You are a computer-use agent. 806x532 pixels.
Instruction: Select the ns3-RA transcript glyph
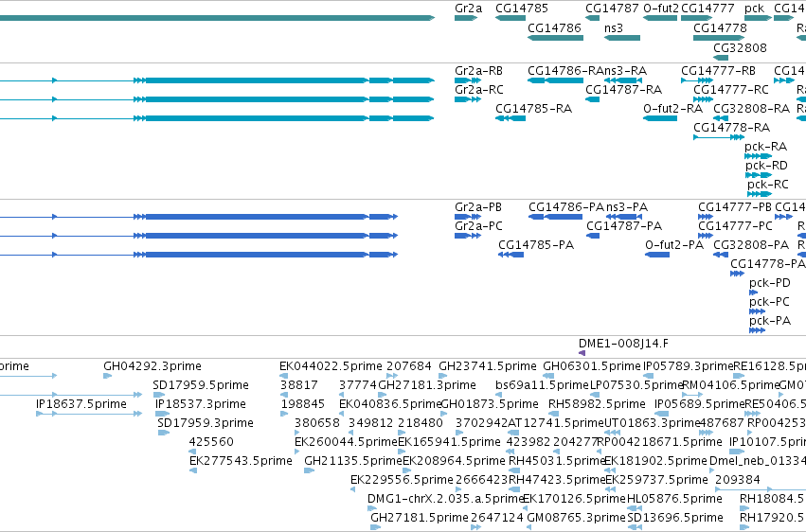click(623, 80)
